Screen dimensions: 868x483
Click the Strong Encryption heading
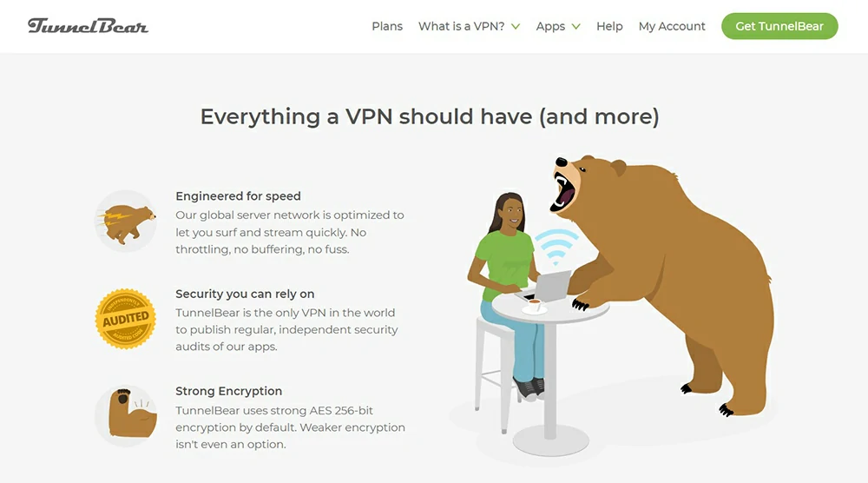point(228,391)
